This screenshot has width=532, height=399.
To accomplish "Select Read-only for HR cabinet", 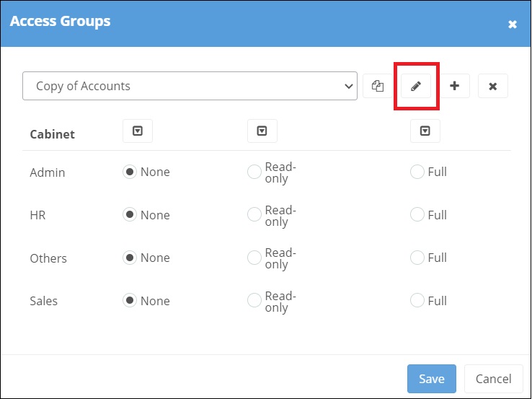I will [x=254, y=214].
